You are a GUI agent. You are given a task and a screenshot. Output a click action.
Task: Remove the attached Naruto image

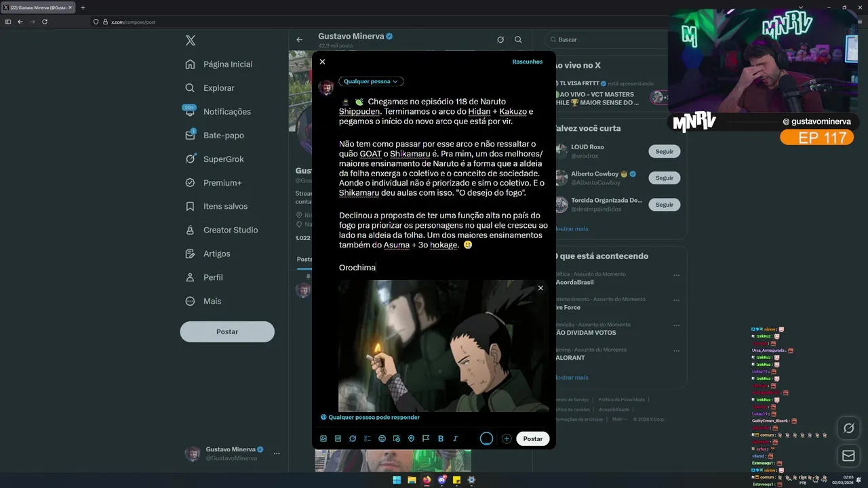tap(540, 288)
